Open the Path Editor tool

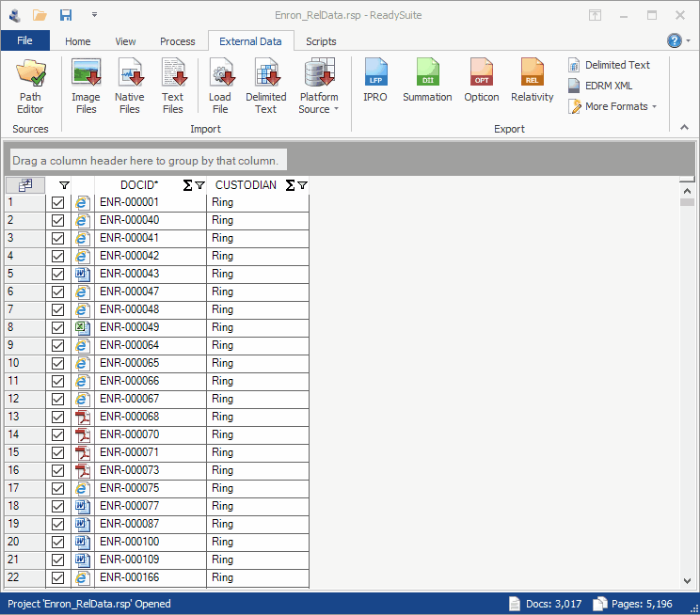30,87
